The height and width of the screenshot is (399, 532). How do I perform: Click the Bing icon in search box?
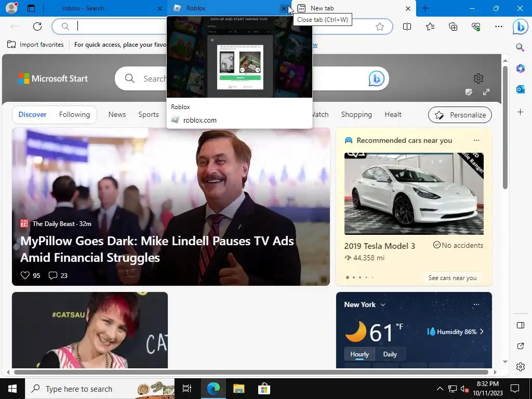tap(376, 78)
